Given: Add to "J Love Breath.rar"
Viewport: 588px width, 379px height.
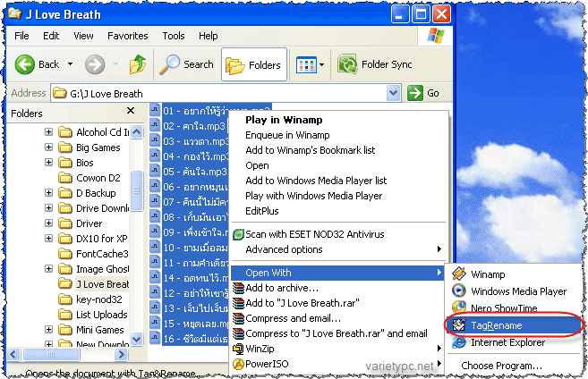Looking at the screenshot, I should coord(339,303).
